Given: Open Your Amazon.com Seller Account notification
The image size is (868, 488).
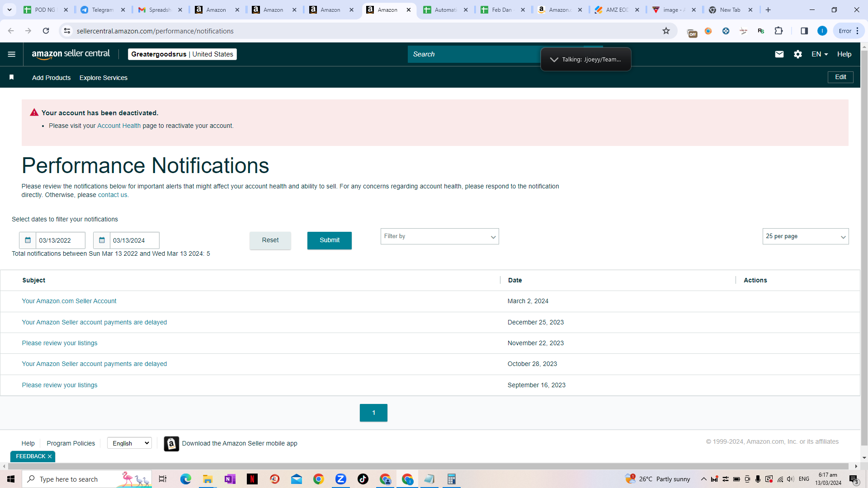Looking at the screenshot, I should pos(69,301).
